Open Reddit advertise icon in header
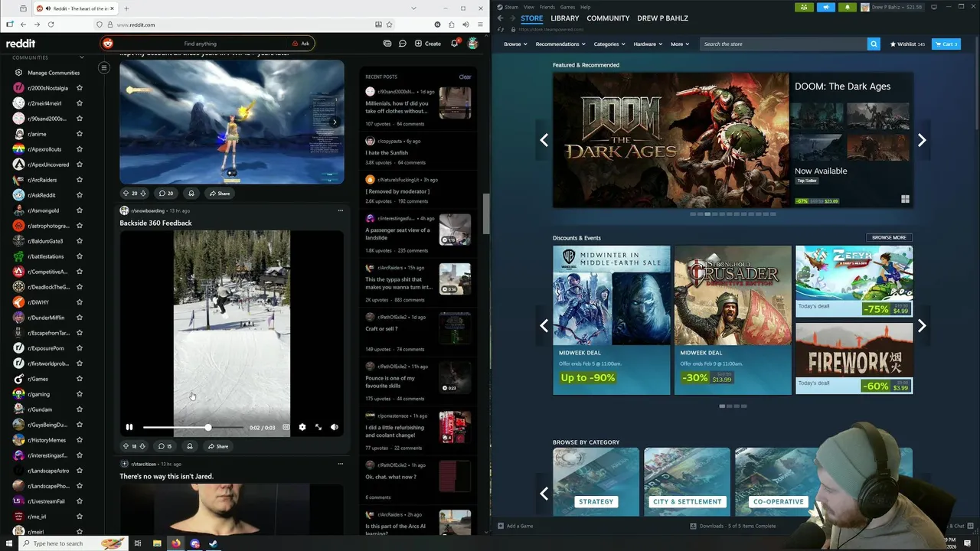 click(387, 44)
